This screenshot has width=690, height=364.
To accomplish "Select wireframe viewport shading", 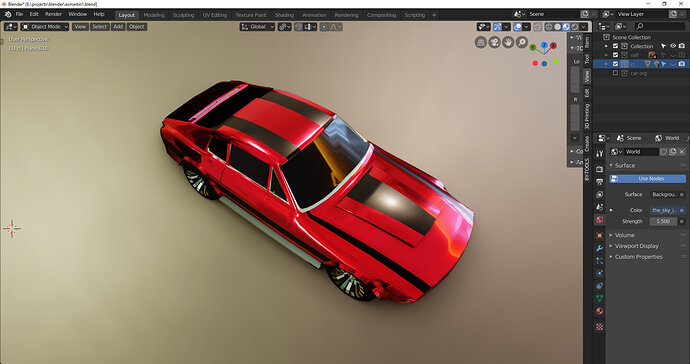I will pos(549,27).
